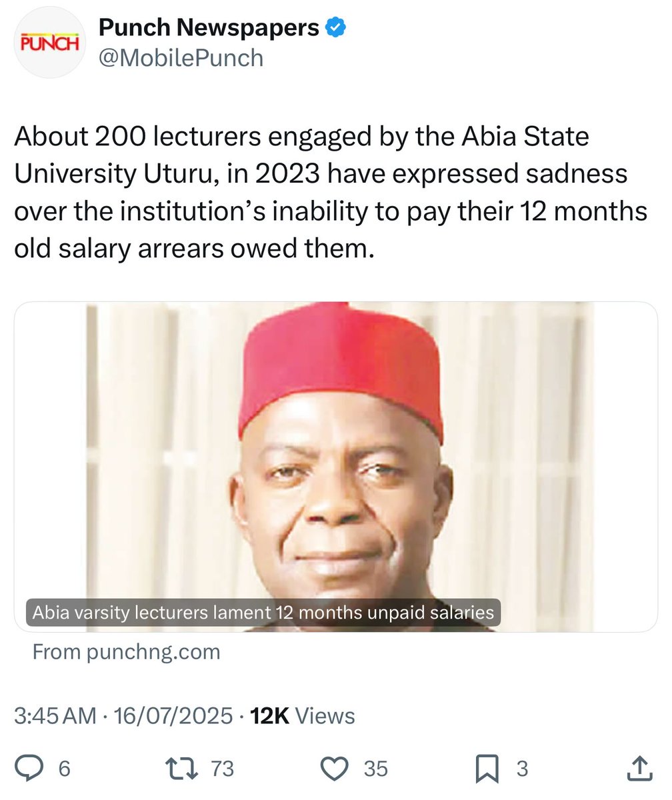Click the 3 bookmarks count

point(523,769)
